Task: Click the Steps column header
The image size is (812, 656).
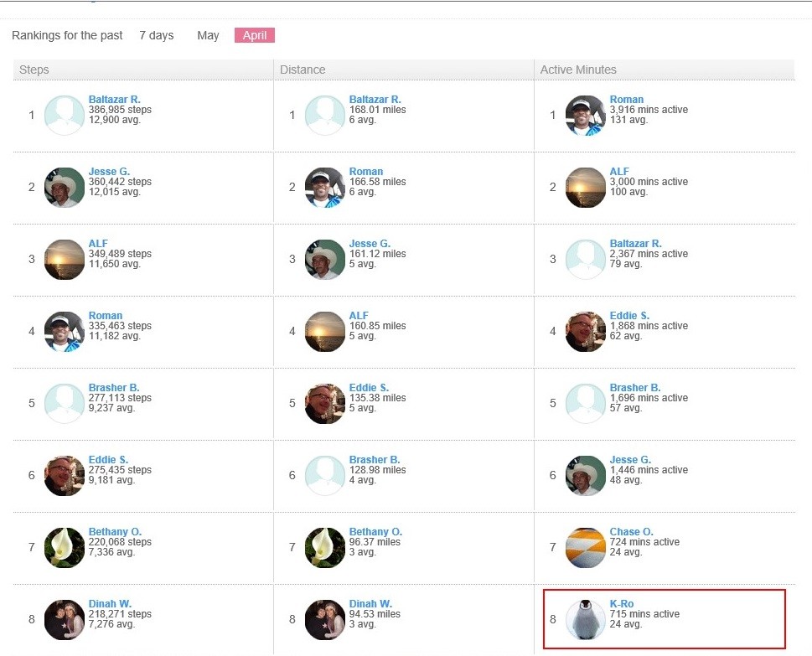Action: [x=34, y=70]
